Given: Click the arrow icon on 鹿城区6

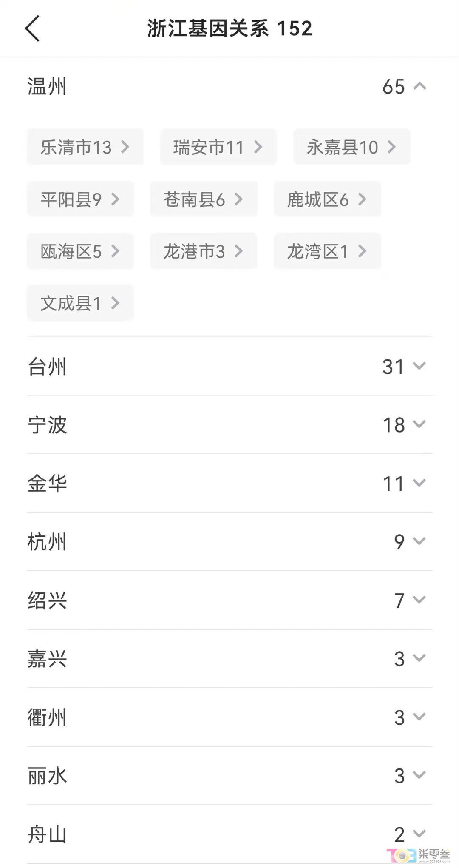Looking at the screenshot, I should (362, 199).
